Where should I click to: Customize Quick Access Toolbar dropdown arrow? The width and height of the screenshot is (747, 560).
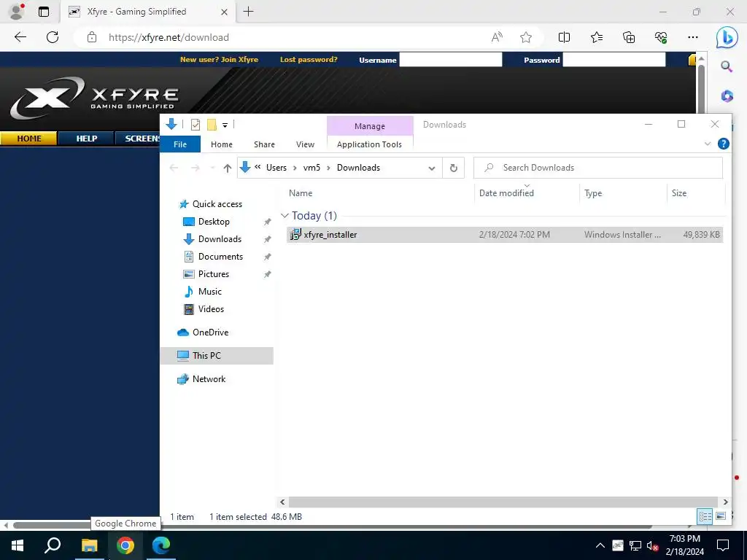(225, 125)
